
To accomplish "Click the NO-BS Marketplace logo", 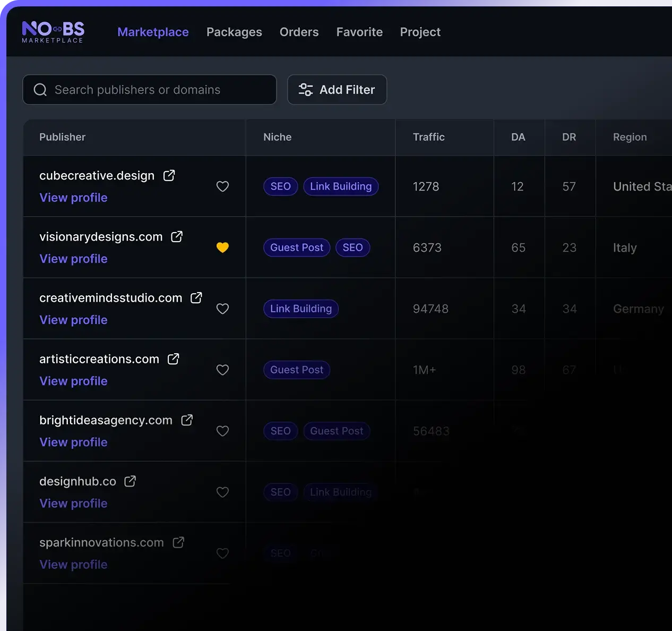I will pyautogui.click(x=53, y=31).
